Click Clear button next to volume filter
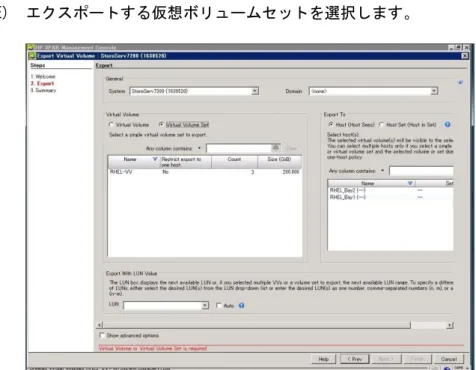Screen dimensions: 476x370 [x=291, y=148]
